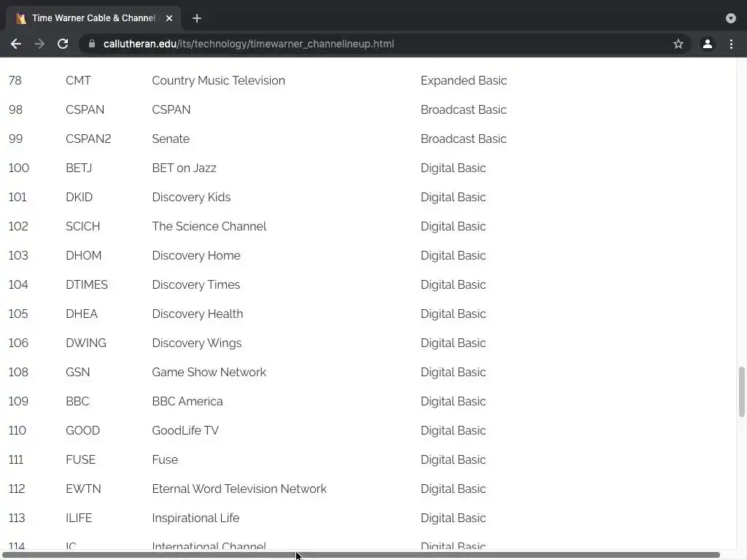The height and width of the screenshot is (560, 747).
Task: Select the Time Warner Cable tab
Action: click(93, 18)
